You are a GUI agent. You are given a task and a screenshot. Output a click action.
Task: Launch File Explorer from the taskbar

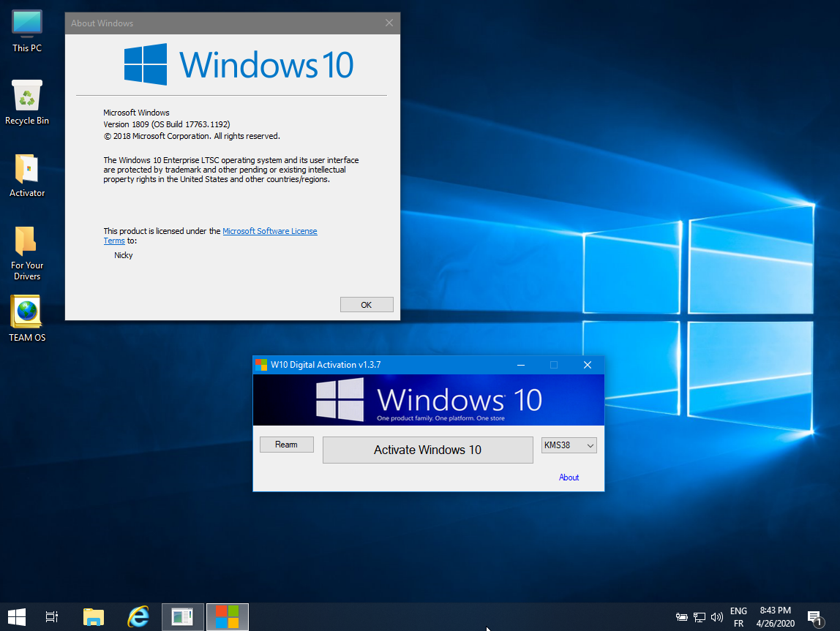pos(94,616)
